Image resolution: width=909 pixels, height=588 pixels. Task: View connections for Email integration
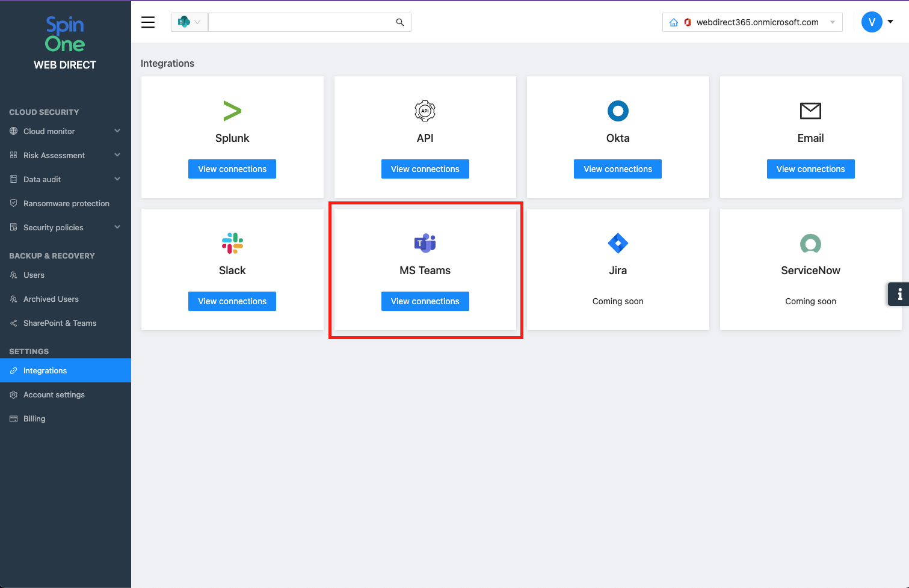pos(810,169)
